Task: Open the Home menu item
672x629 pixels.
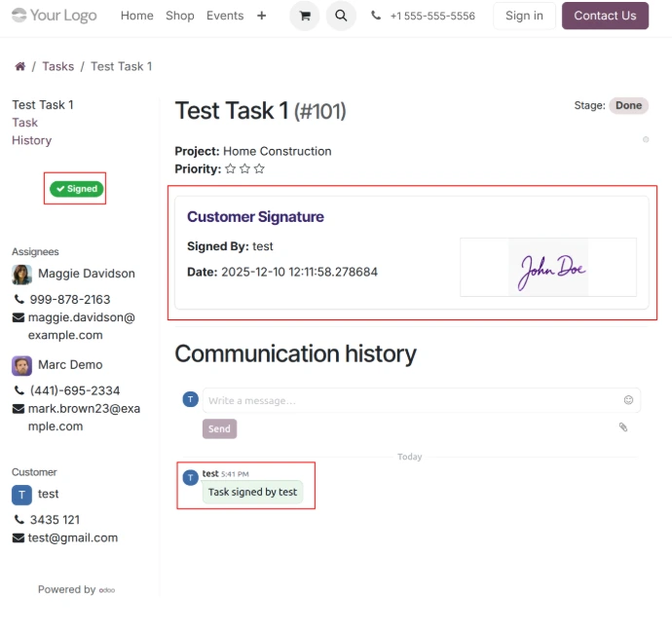Action: coord(136,16)
